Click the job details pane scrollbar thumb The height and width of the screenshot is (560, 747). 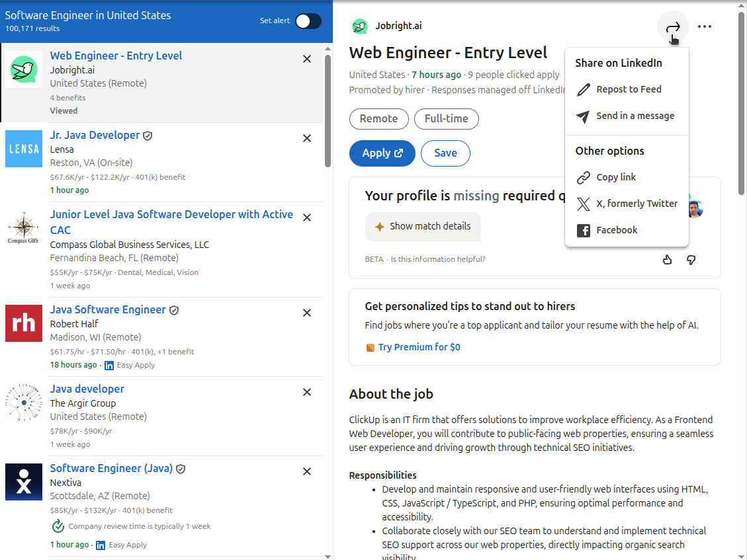tap(741, 103)
